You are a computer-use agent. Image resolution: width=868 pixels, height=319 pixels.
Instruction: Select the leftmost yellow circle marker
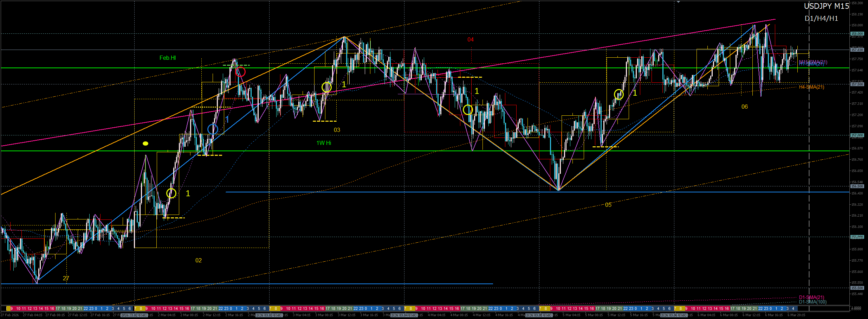pyautogui.click(x=171, y=193)
